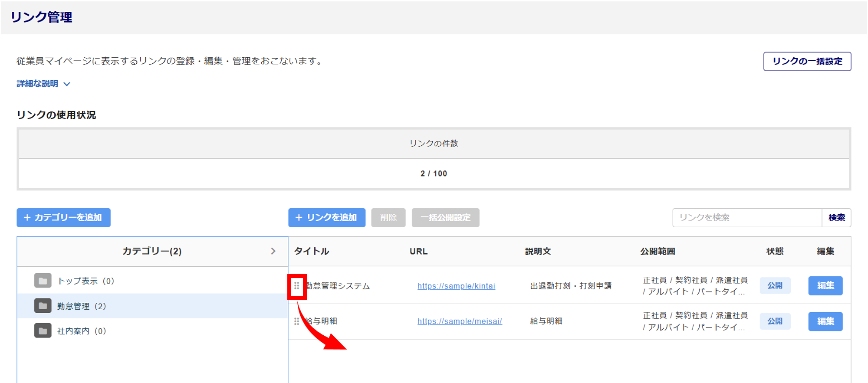Click the リンクの使用状況 heading
Image resolution: width=868 pixels, height=383 pixels.
(56, 115)
